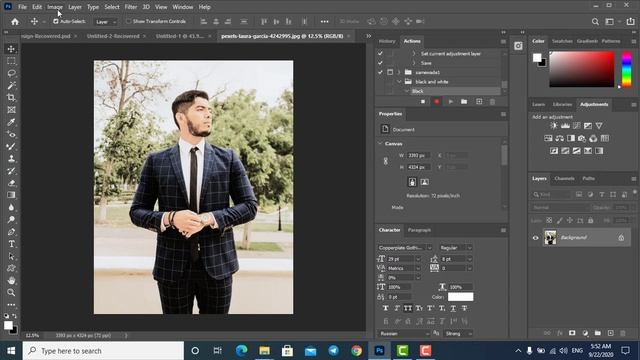Click the Windows taskbar search box
This screenshot has width=640, height=360.
pos(103,351)
